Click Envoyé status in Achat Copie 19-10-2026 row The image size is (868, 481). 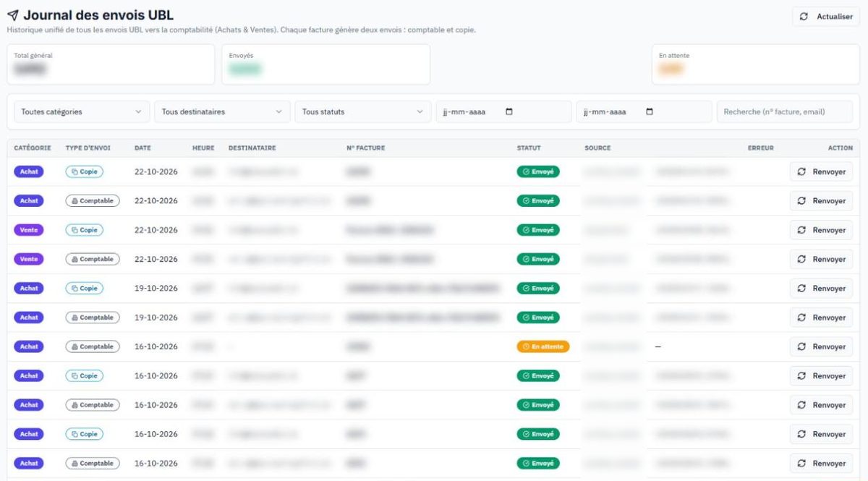[538, 288]
